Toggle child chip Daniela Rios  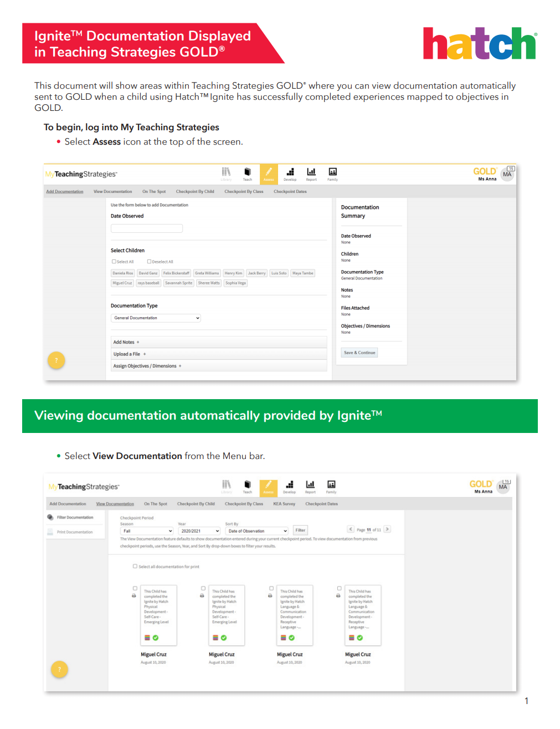pos(123,273)
